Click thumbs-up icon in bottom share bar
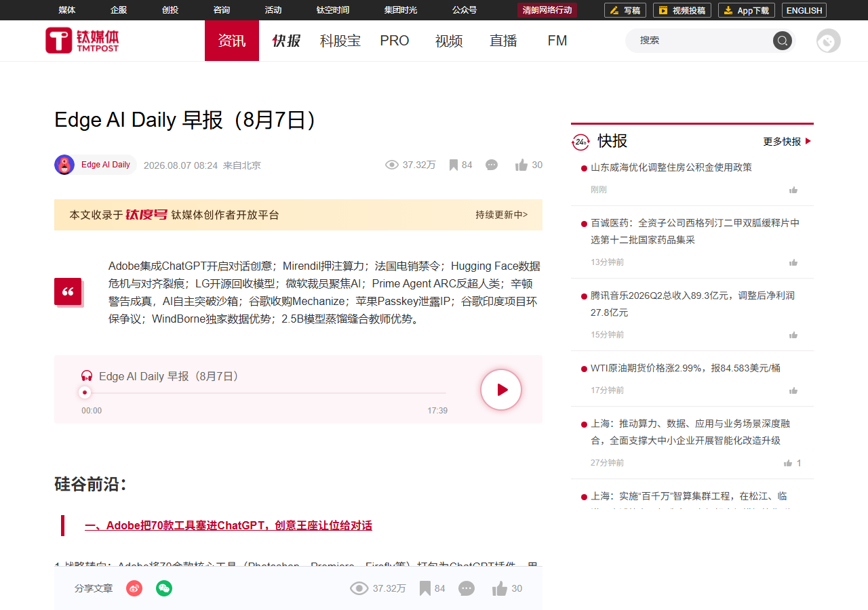 click(x=500, y=588)
